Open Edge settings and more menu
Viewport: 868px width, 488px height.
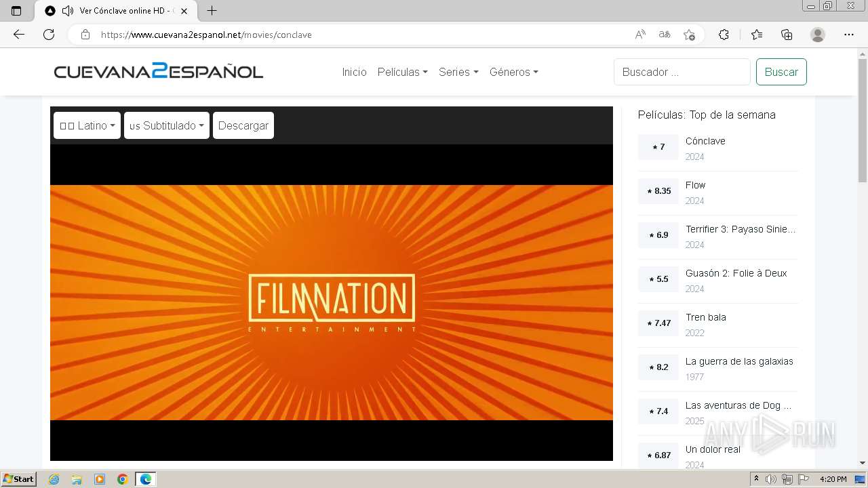(849, 35)
